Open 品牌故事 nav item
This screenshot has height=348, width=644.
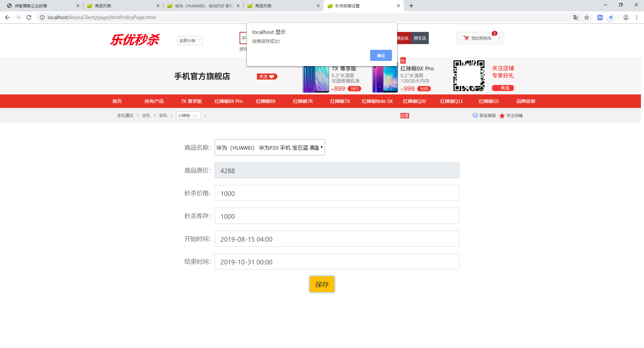[526, 101]
